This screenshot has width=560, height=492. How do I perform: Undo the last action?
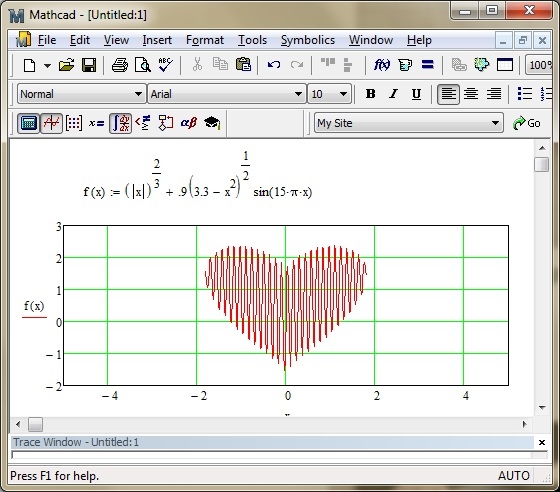pos(274,65)
